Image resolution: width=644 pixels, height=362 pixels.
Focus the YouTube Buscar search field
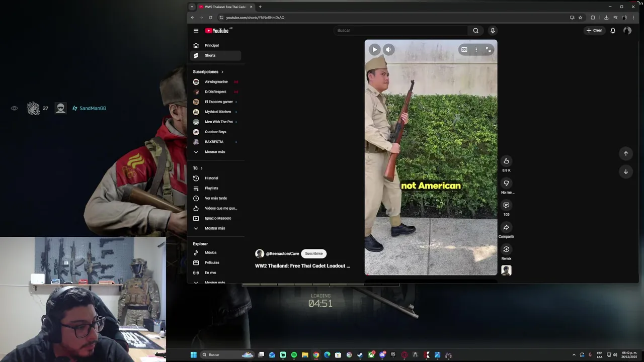pos(400,31)
